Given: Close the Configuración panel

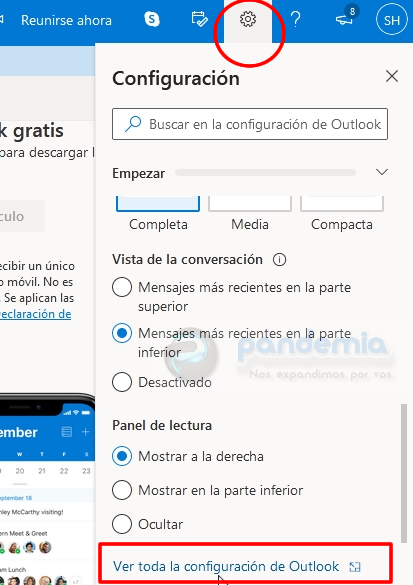Looking at the screenshot, I should (x=392, y=76).
